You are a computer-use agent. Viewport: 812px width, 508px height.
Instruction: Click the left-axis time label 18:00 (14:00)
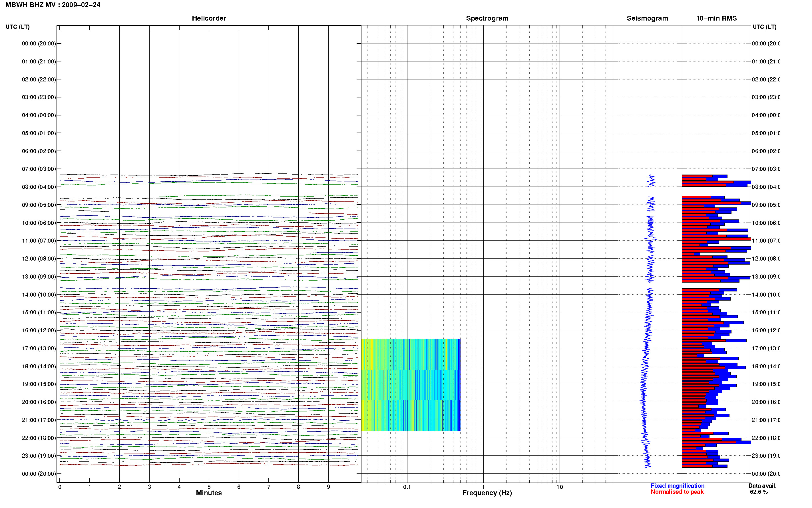(x=39, y=366)
